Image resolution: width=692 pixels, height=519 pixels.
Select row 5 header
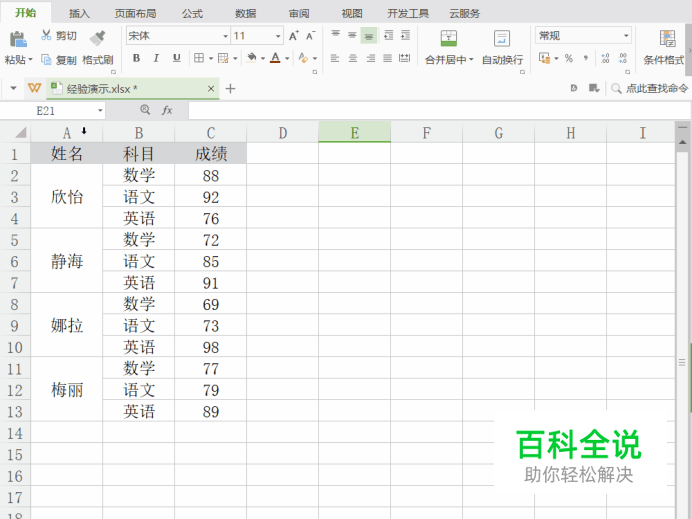tap(15, 240)
